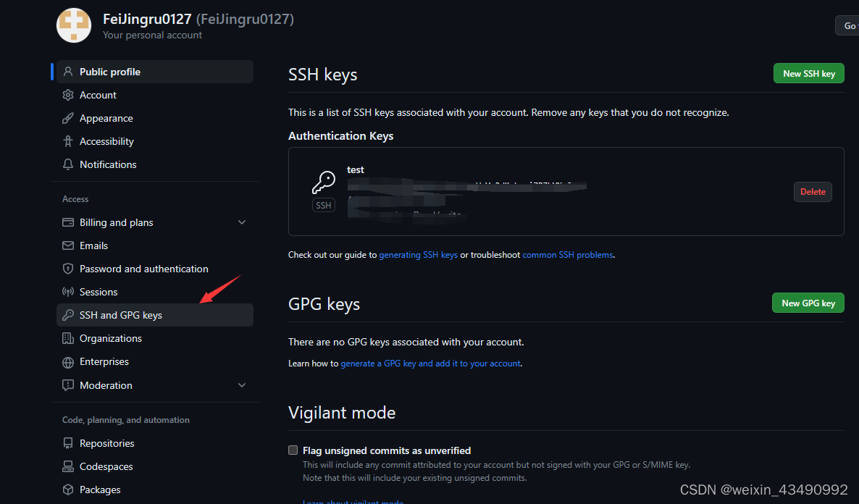
Task: Open Account settings via gear icon
Action: 68,95
